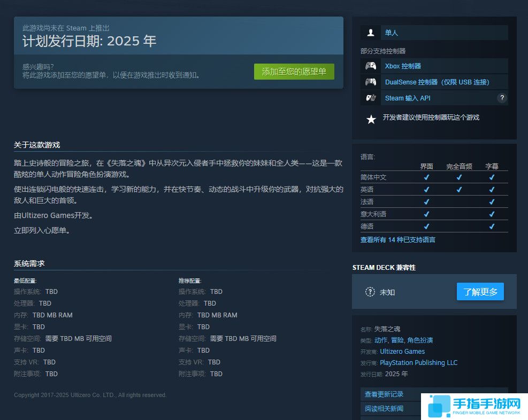Click the single-player (单人) person icon
Screen dimensions: 528x420
370,33
